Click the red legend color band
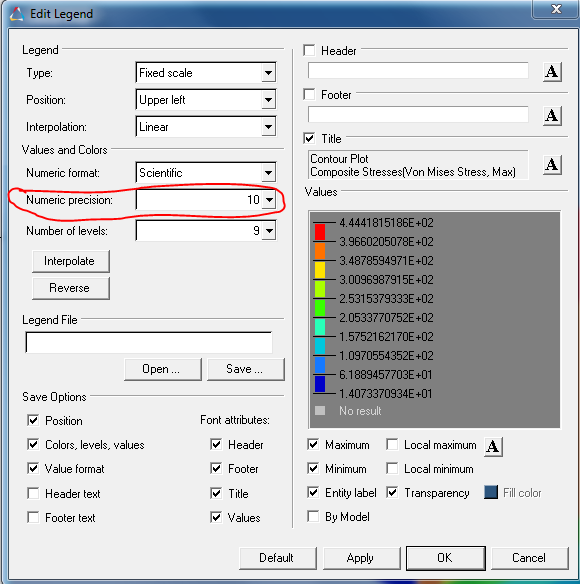The image size is (580, 584). [x=320, y=232]
